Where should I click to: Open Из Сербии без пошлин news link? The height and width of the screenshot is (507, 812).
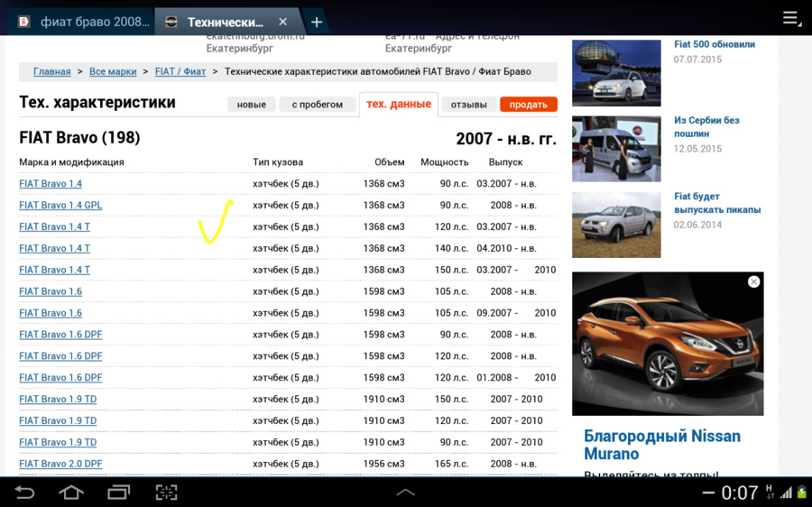pyautogui.click(x=706, y=127)
